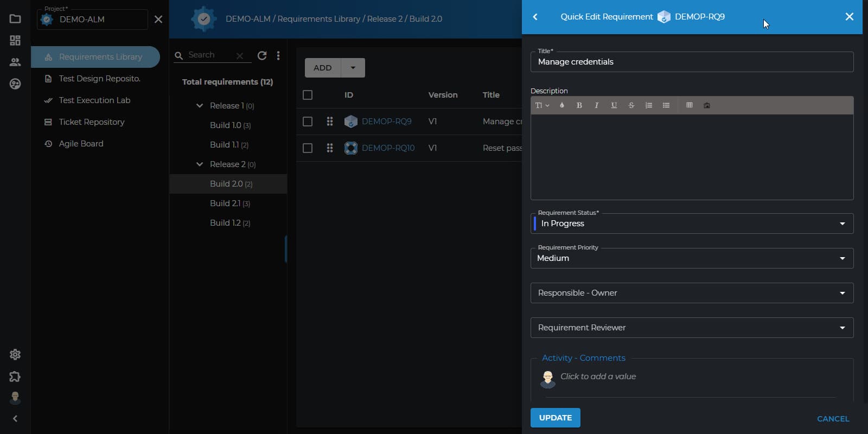The height and width of the screenshot is (434, 868).
Task: Expand the Requirement Priority dropdown
Action: (x=692, y=258)
